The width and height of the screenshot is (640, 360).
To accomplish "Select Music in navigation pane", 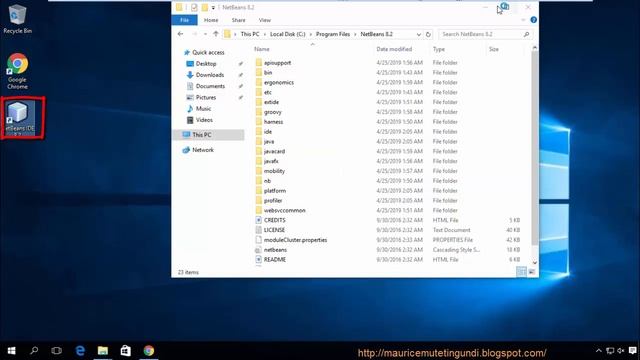I will [203, 109].
